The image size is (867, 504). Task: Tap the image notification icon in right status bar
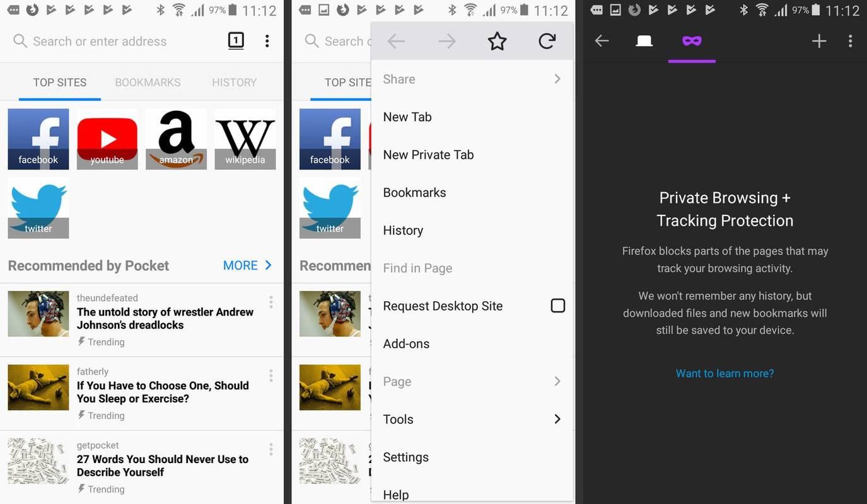615,10
